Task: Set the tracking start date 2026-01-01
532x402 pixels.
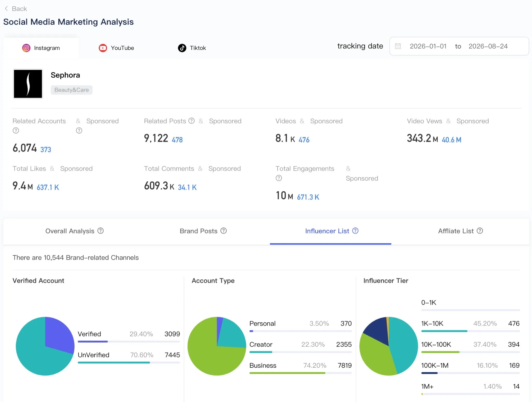Action: [428, 46]
